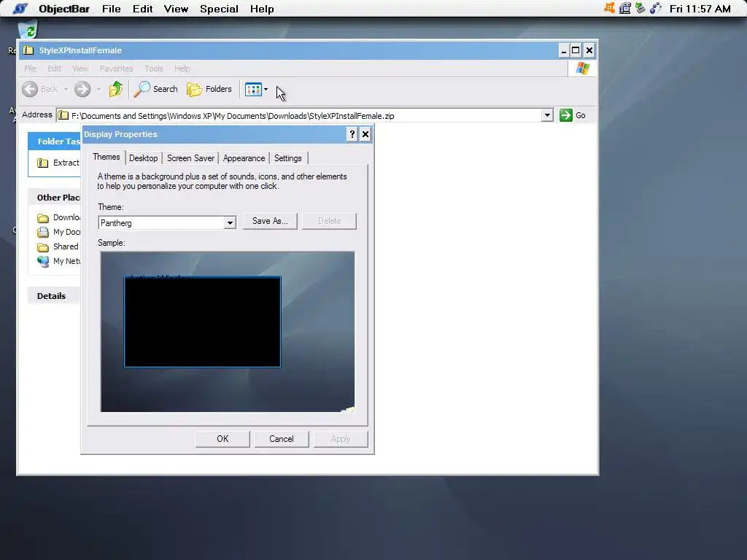Open the Explorer window's View menu

[x=80, y=69]
